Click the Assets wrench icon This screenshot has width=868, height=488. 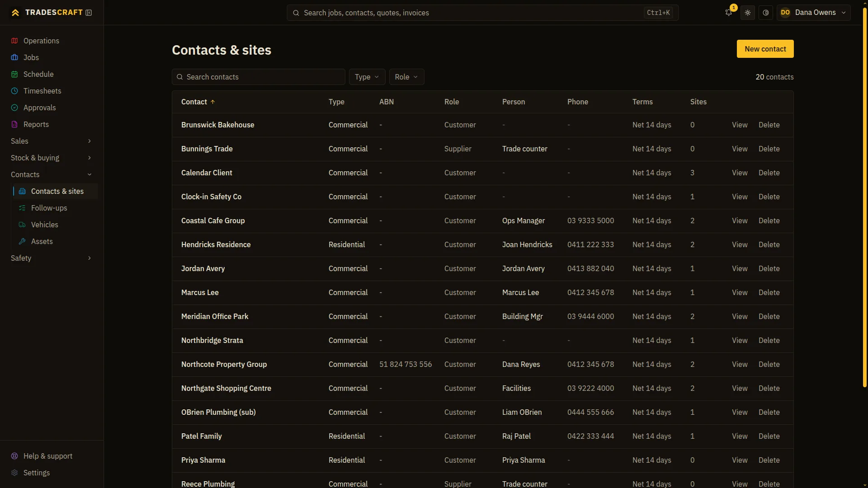[x=22, y=241]
